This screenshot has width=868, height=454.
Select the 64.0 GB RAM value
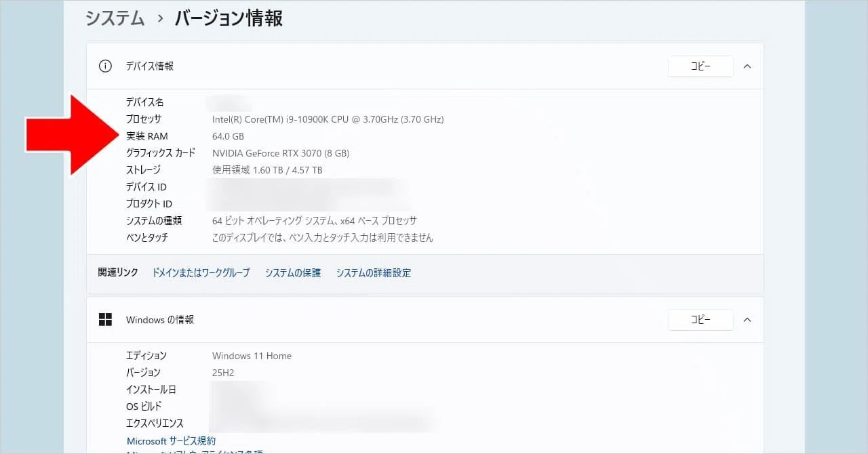point(228,136)
